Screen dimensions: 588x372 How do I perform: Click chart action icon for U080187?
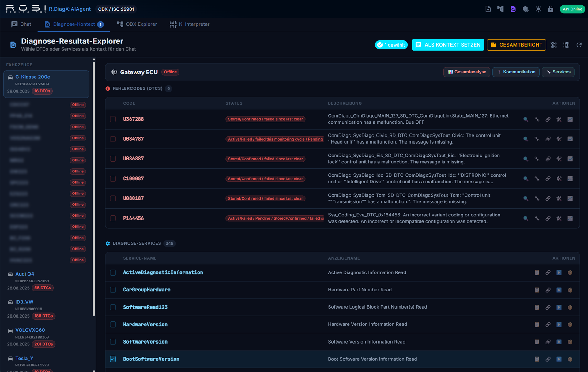tap(570, 198)
